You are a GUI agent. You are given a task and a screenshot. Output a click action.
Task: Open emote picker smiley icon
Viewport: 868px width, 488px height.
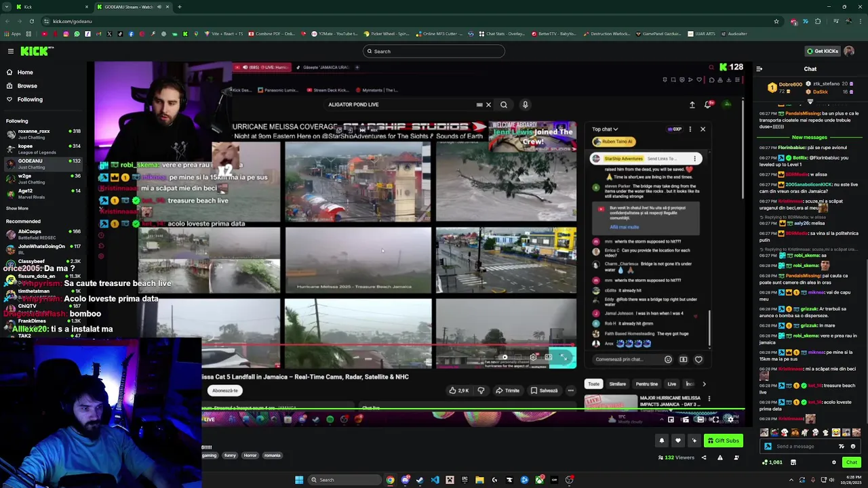(x=853, y=446)
